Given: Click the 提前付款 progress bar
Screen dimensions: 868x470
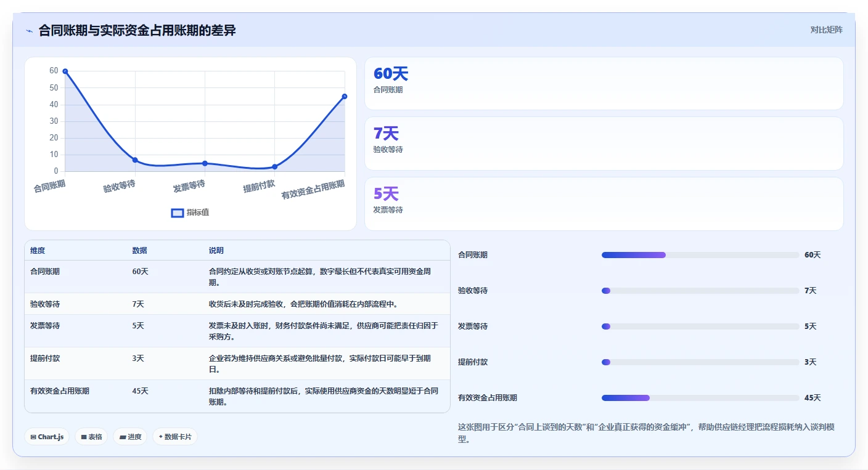Looking at the screenshot, I should point(700,362).
